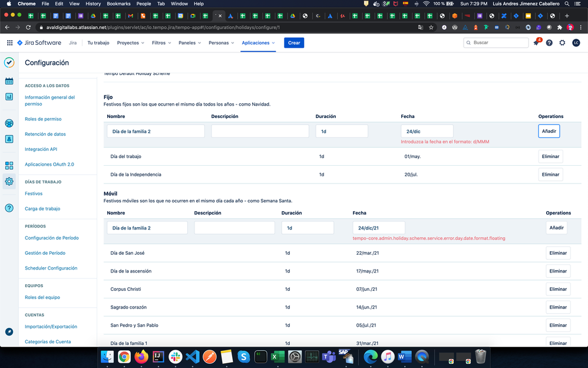Open a new Chrome tab with plus
This screenshot has width=588, height=368.
tap(567, 16)
